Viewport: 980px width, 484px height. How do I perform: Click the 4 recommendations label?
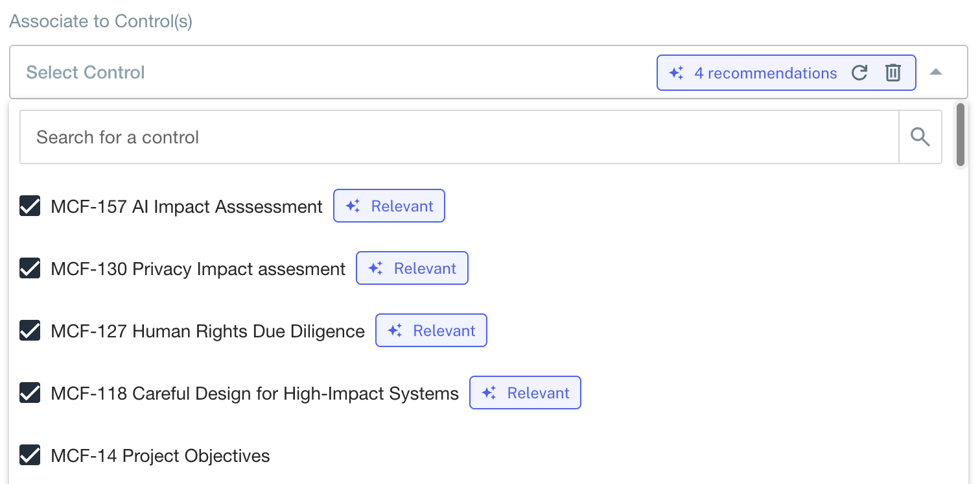tap(765, 73)
